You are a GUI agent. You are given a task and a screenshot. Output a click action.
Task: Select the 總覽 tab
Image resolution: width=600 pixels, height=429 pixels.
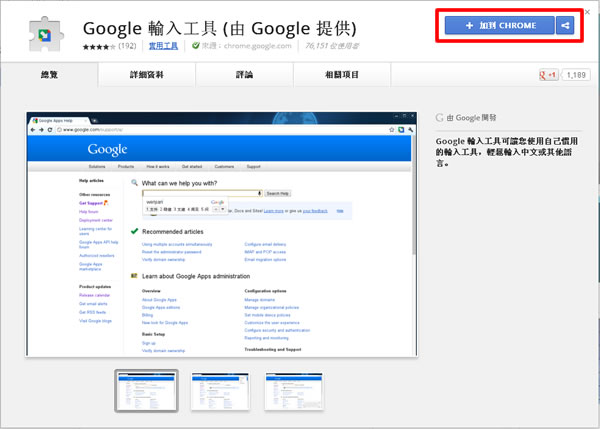[x=49, y=75]
